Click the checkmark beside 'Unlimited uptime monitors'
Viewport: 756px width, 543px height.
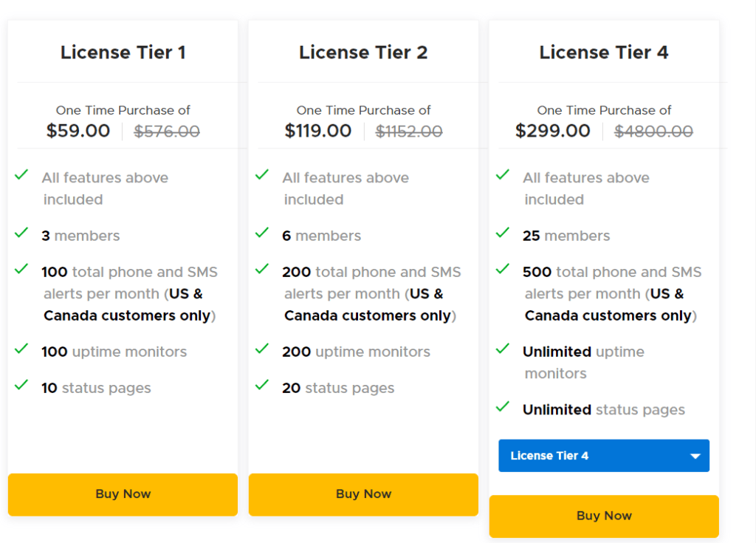click(503, 349)
